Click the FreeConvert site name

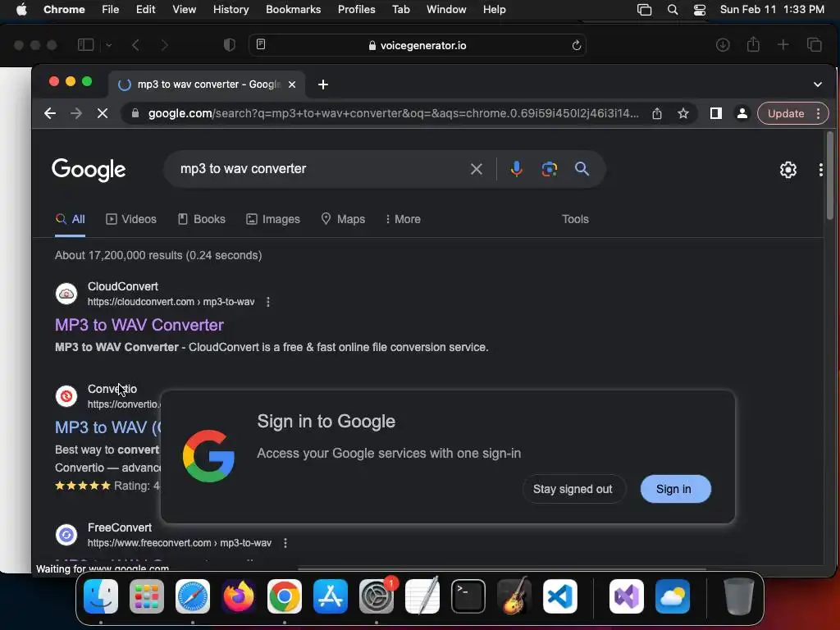[120, 527]
